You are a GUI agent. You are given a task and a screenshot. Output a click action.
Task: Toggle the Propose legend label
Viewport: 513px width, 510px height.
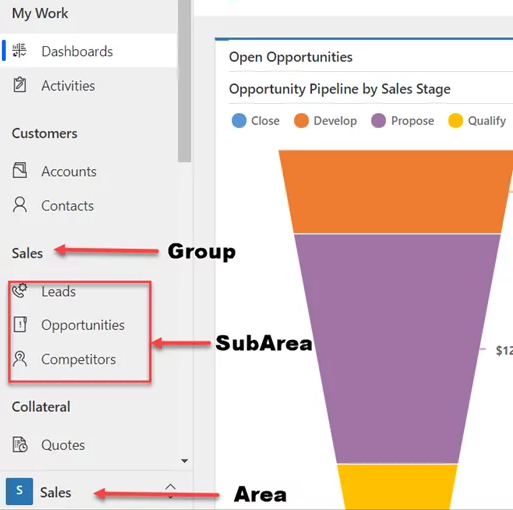point(412,121)
